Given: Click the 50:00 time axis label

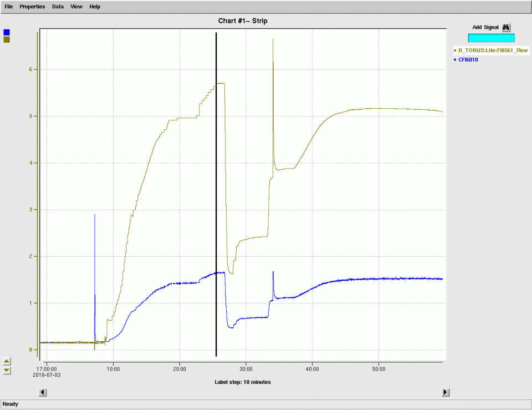Looking at the screenshot, I should [x=378, y=369].
